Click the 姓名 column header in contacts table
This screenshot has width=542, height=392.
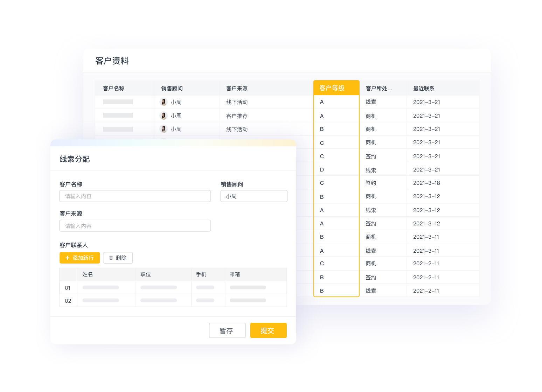(x=107, y=274)
